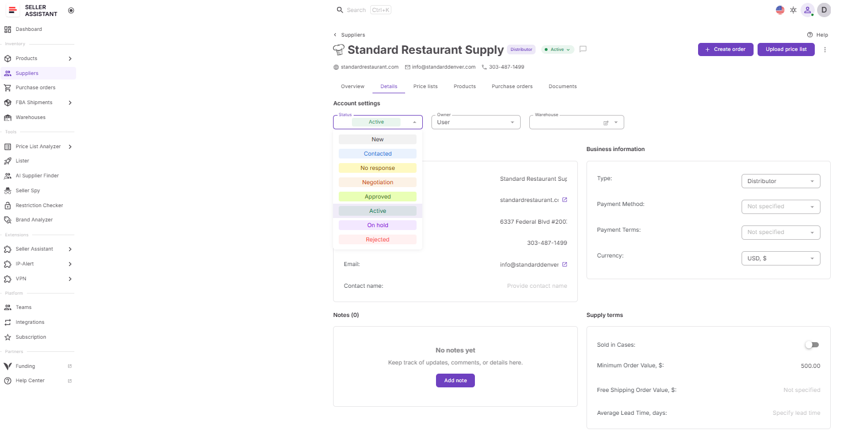Open the Dashboard sidebar item
The height and width of the screenshot is (436, 868).
coord(38,29)
